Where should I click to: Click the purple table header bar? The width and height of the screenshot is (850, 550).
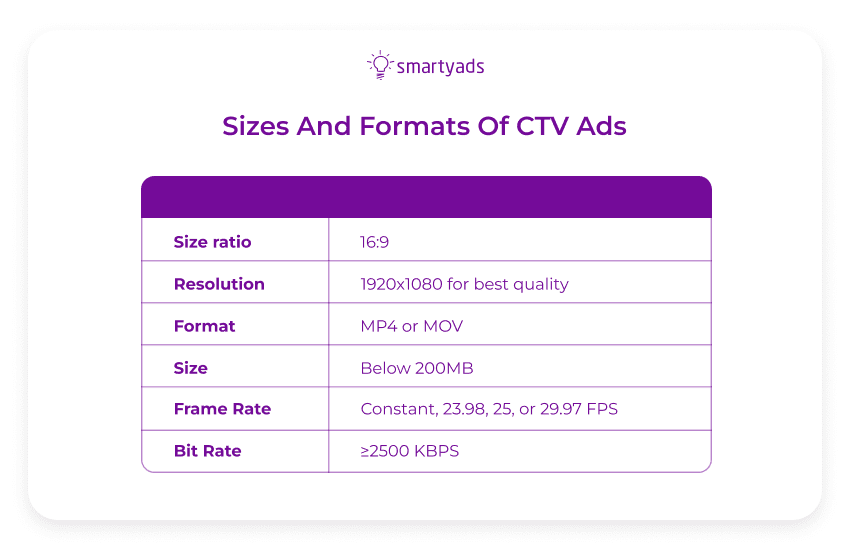[x=426, y=197]
